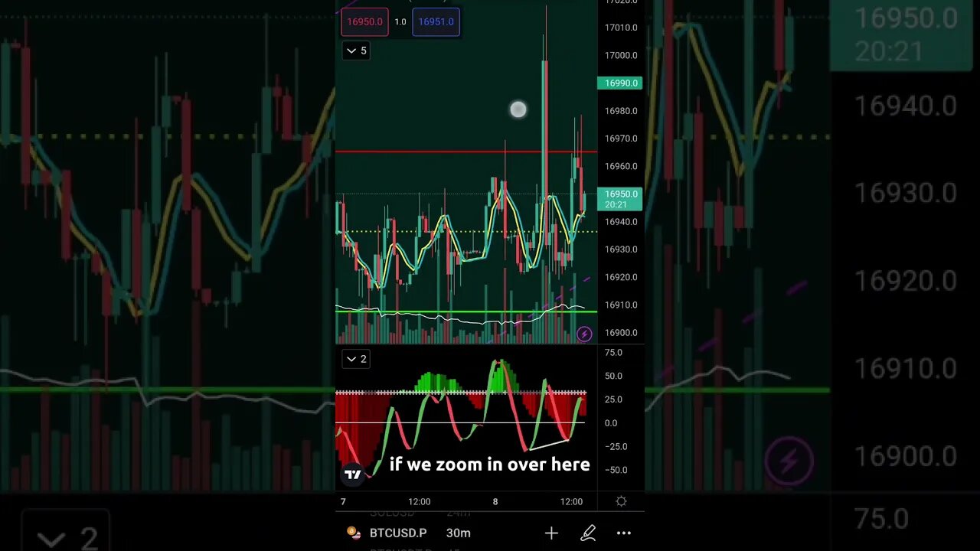Screen dimensions: 980x551
Task: Select the red horizontal resistance line
Action: [x=466, y=152]
